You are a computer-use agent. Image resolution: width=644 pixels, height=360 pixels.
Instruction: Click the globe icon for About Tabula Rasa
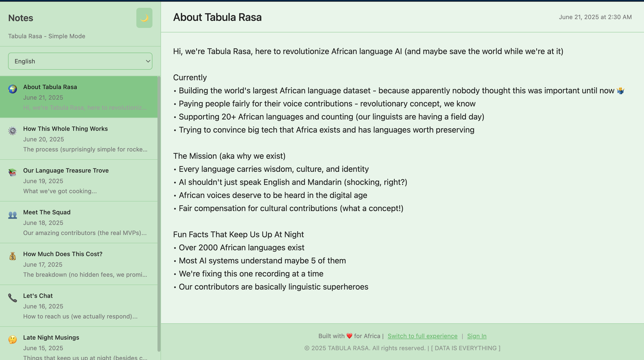coord(13,89)
